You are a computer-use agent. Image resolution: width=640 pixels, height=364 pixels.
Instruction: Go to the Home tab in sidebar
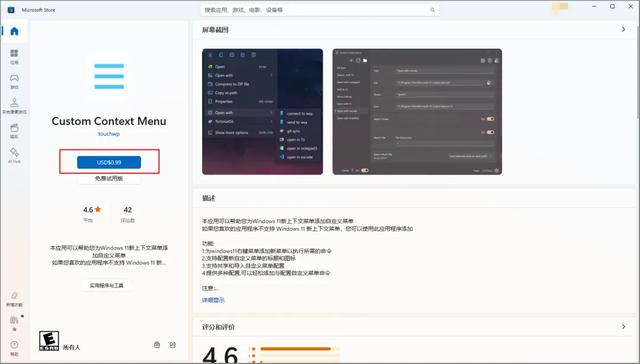click(x=14, y=31)
